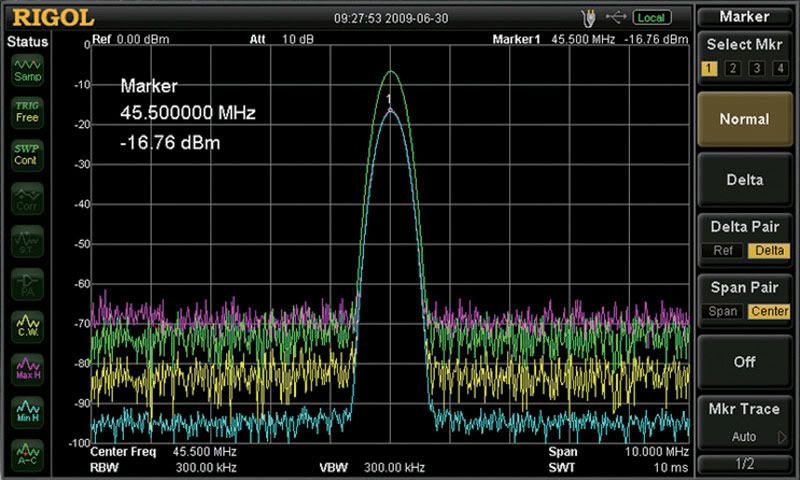The height and width of the screenshot is (480, 800).
Task: Click the VBW 300.00 kHz value
Action: (394, 467)
